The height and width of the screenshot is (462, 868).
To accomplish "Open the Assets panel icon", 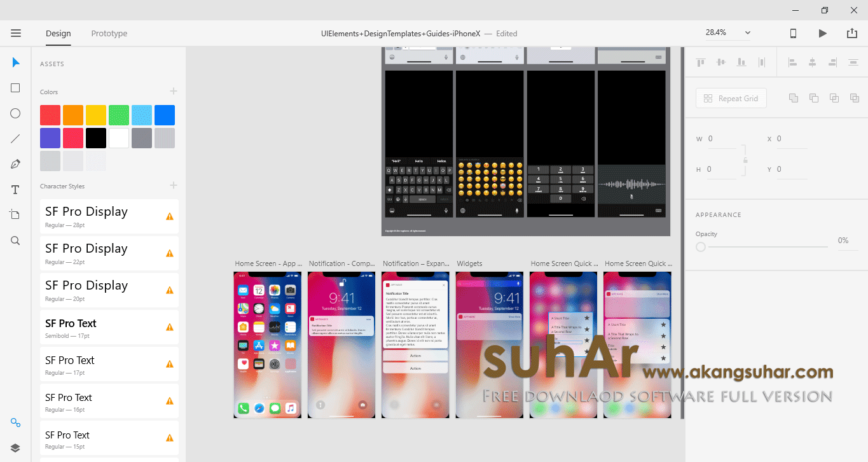I will coord(15,423).
